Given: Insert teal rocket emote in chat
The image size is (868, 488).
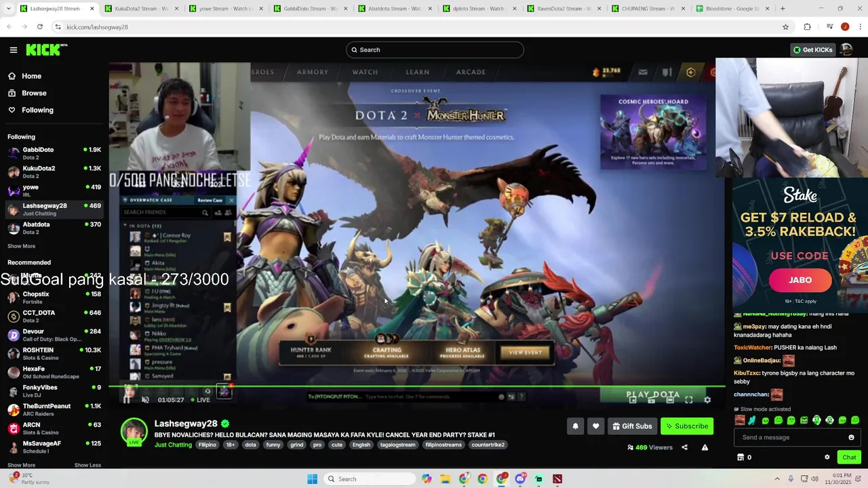Looking at the screenshot, I should 752,420.
